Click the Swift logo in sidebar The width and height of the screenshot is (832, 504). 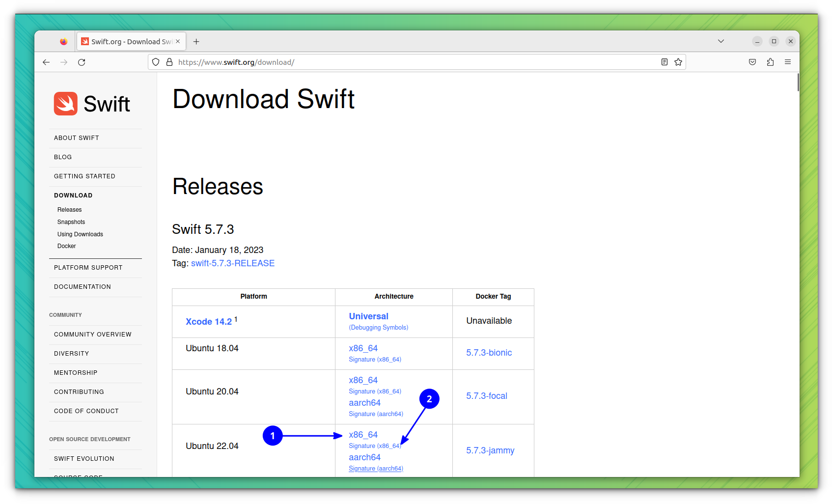click(92, 104)
